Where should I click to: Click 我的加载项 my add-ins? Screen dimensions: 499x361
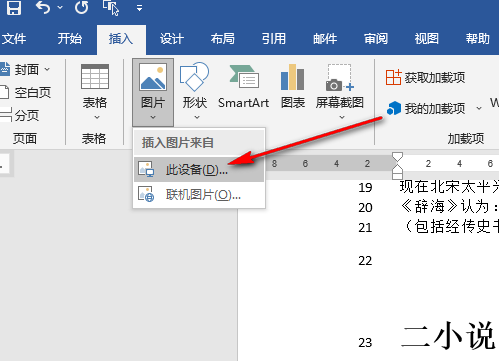click(x=426, y=108)
